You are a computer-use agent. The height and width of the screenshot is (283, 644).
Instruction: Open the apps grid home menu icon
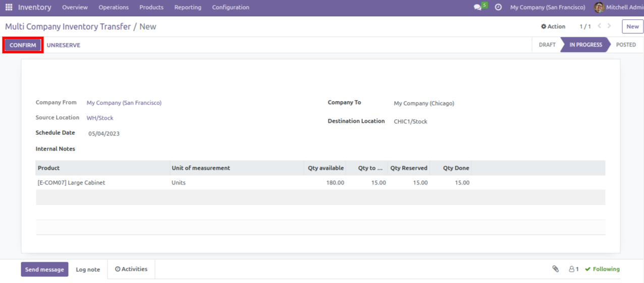[9, 8]
